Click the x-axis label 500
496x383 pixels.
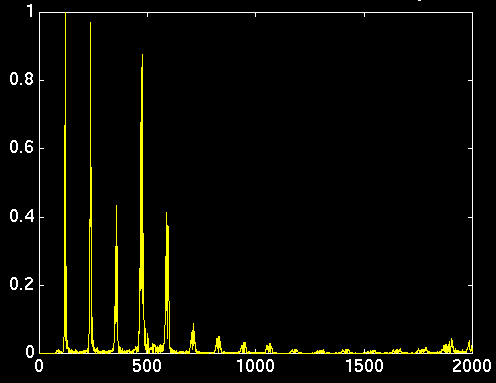tap(147, 366)
